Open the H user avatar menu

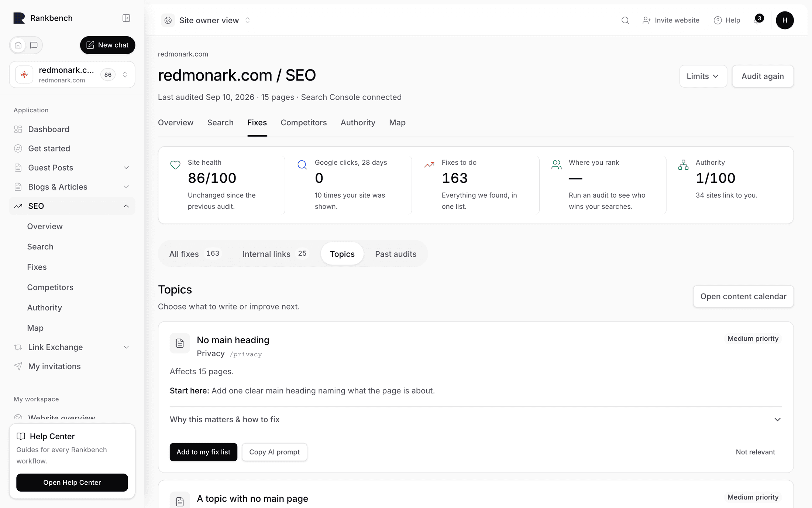click(785, 20)
